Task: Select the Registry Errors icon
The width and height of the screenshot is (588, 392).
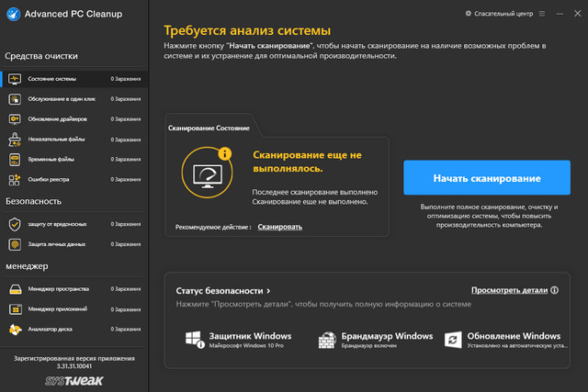Action: (x=15, y=179)
